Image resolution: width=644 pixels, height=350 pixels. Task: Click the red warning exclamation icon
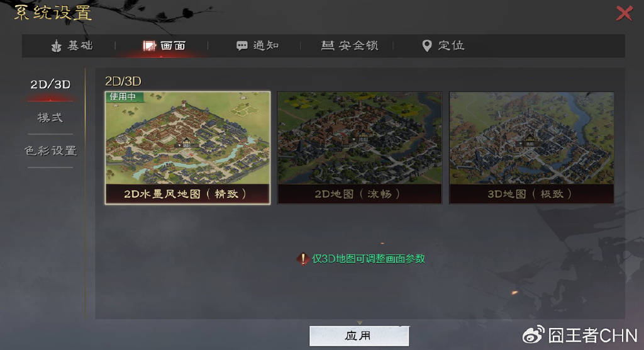303,259
